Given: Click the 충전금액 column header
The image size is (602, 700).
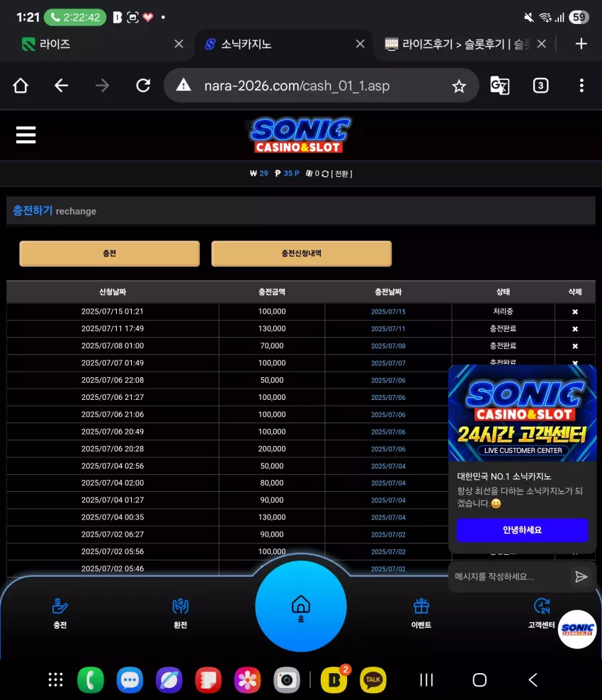Looking at the screenshot, I should pos(272,292).
